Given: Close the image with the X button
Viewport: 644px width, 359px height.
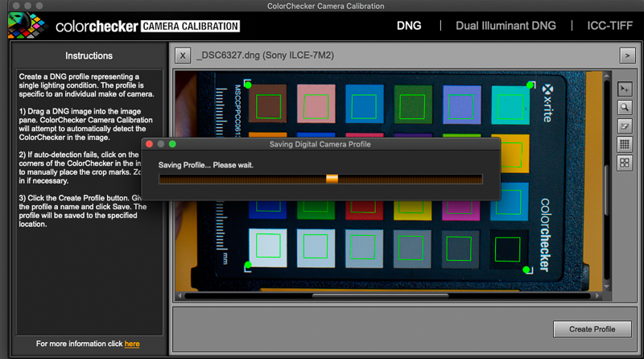Looking at the screenshot, I should pyautogui.click(x=183, y=56).
